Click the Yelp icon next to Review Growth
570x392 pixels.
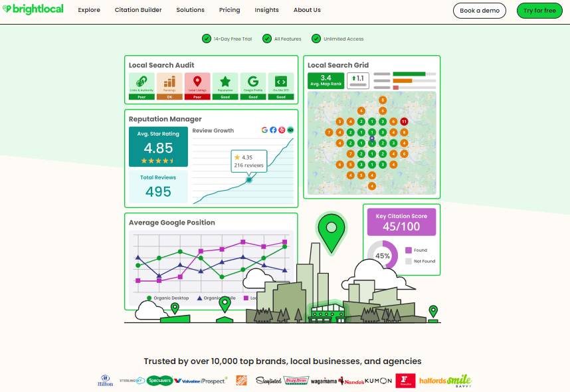pyautogui.click(x=282, y=130)
